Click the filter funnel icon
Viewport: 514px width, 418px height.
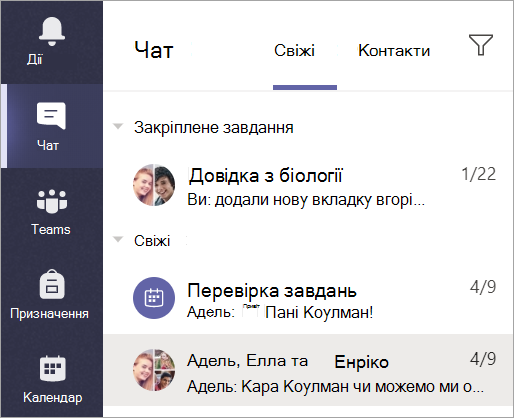tap(481, 44)
